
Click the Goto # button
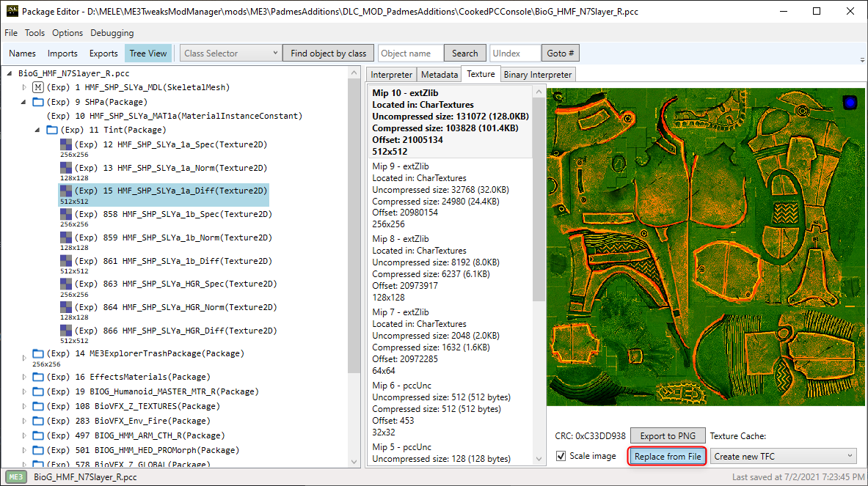(x=561, y=53)
